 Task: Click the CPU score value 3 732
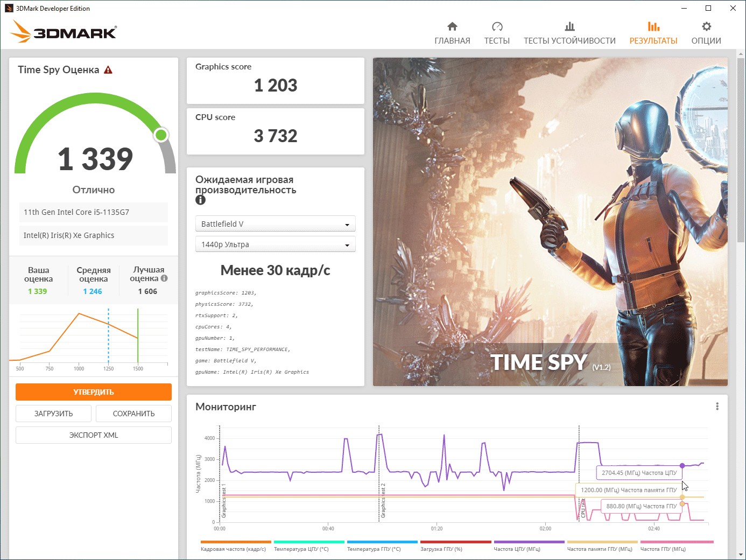[x=276, y=136]
